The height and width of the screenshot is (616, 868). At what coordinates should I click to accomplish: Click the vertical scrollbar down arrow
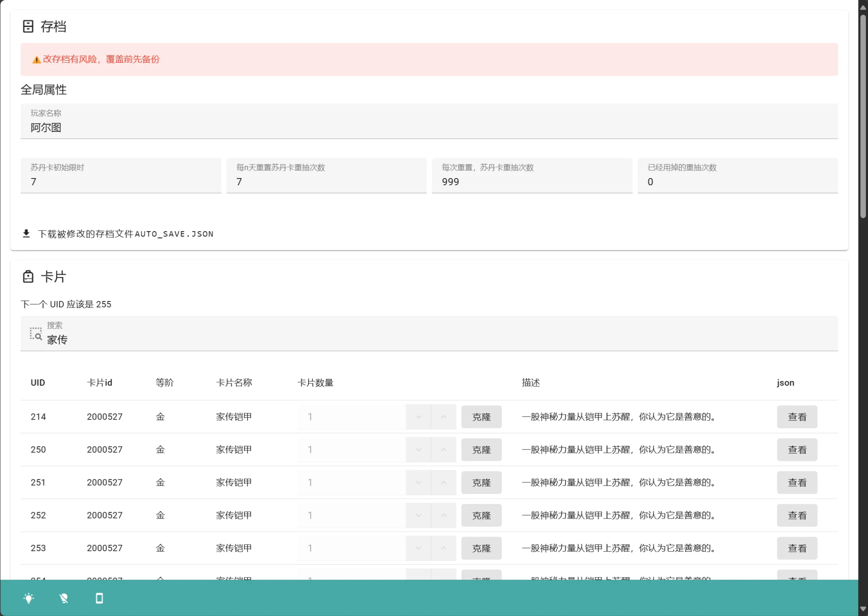coord(863,609)
